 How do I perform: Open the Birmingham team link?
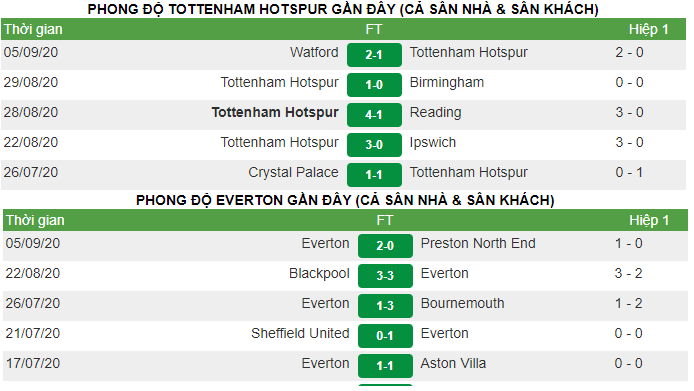[x=447, y=82]
